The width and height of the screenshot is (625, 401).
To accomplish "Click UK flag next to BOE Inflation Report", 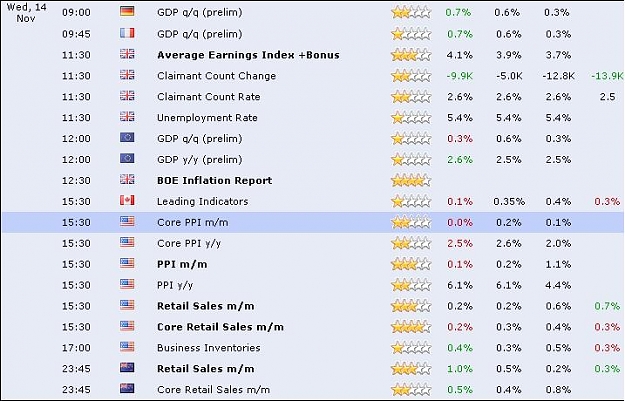I will [127, 179].
